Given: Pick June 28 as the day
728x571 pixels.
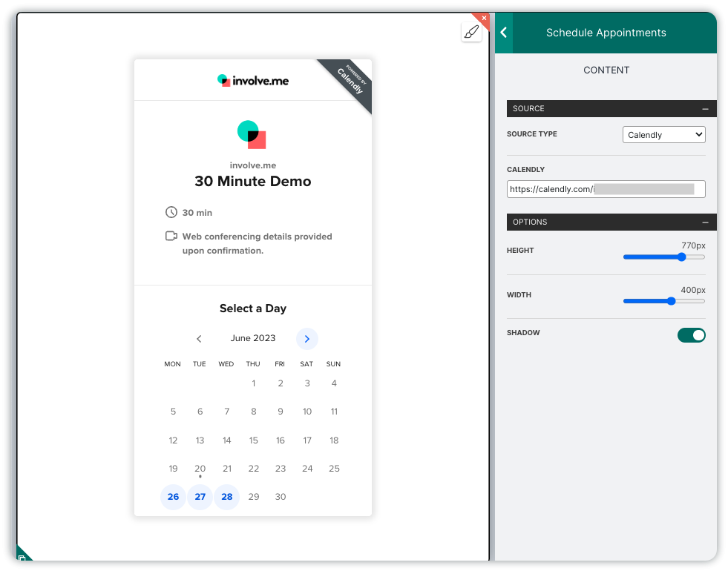Looking at the screenshot, I should coord(227,497).
